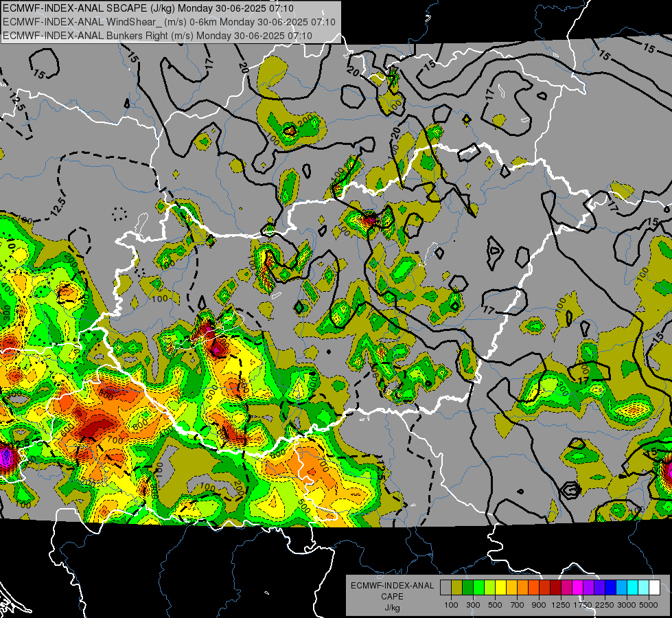Click the 1750 legend tick label
This screenshot has width=672, height=618.
[x=583, y=605]
